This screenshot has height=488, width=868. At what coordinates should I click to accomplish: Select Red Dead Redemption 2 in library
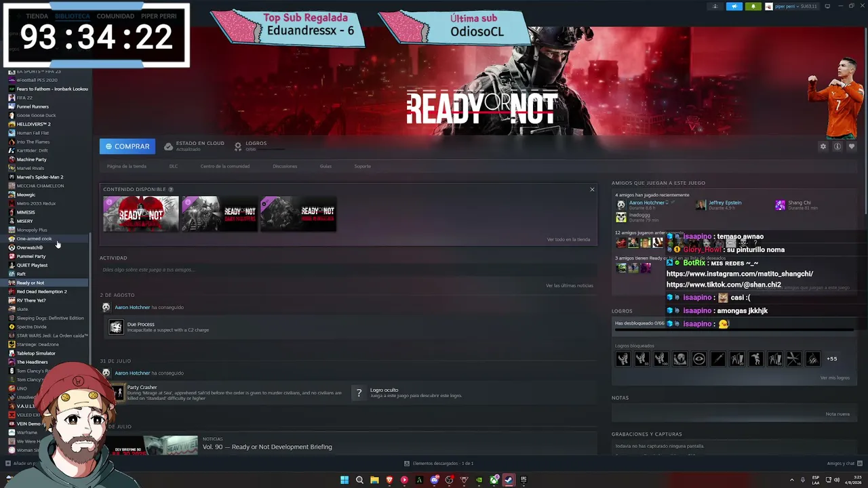coord(45,291)
